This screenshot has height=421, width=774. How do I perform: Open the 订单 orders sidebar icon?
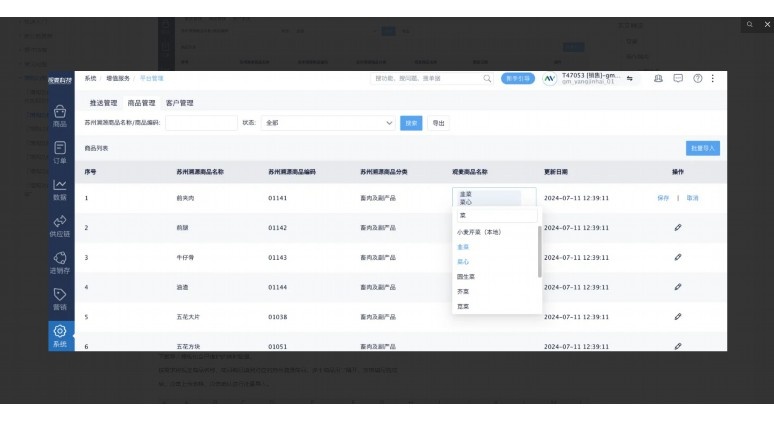point(60,153)
